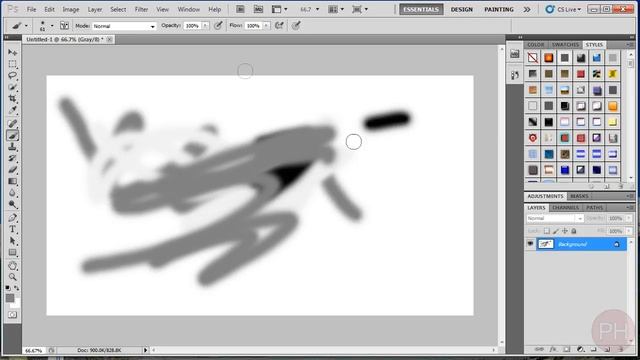Image resolution: width=640 pixels, height=360 pixels.
Task: Switch to the Essentials workspace
Action: point(421,9)
